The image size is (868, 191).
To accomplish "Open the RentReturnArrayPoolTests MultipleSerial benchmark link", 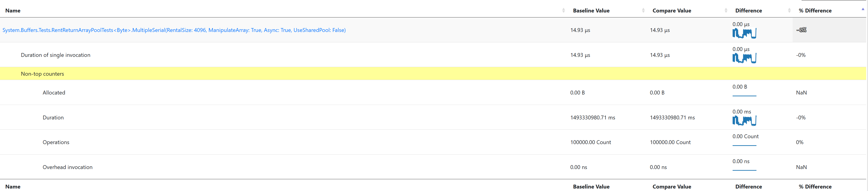I will pyautogui.click(x=174, y=30).
